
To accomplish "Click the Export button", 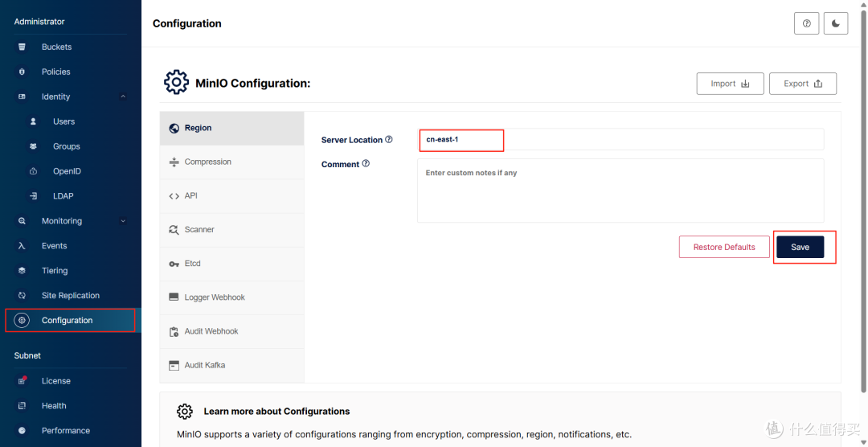I will click(803, 84).
